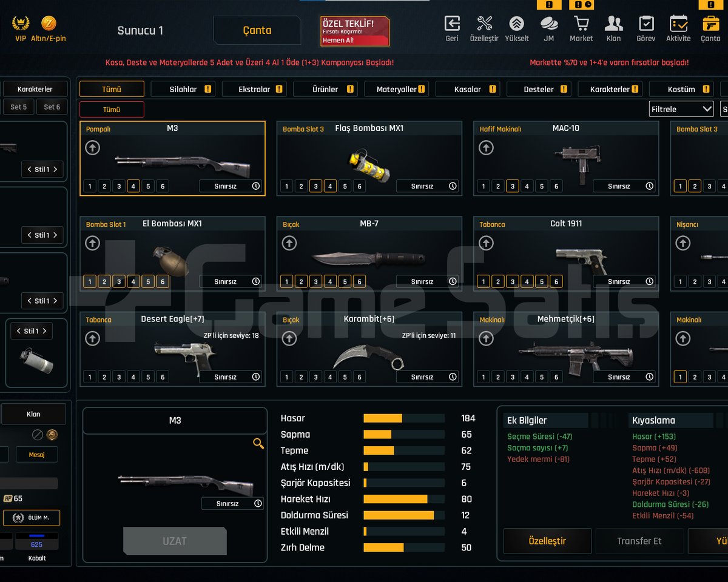Toggle slot 2 on the Colt 1911 card

498,281
